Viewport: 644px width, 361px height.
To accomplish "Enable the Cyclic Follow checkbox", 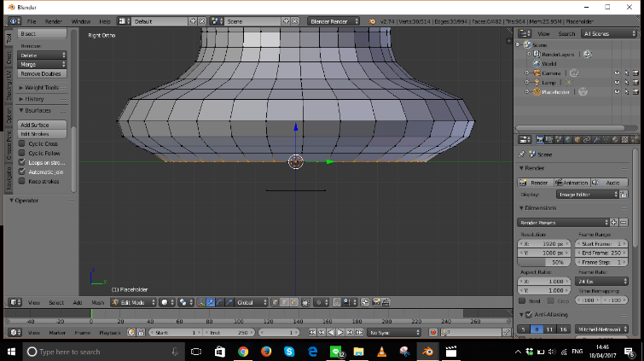I will pyautogui.click(x=22, y=153).
